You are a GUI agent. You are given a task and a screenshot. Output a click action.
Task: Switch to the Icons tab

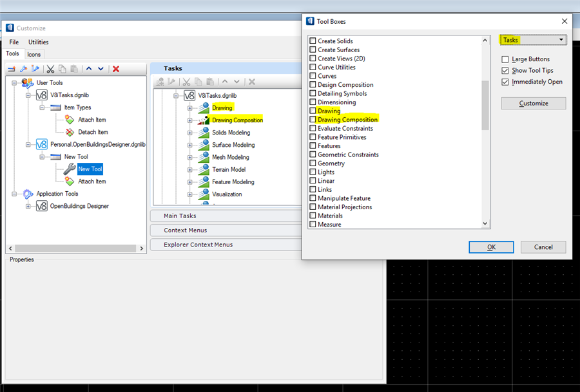[34, 54]
